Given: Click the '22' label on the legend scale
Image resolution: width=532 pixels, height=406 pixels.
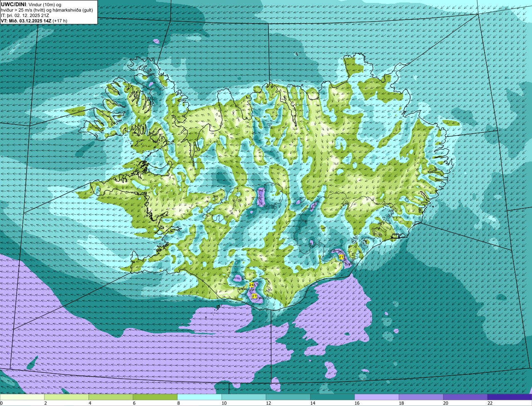Looking at the screenshot, I should pos(490,403).
